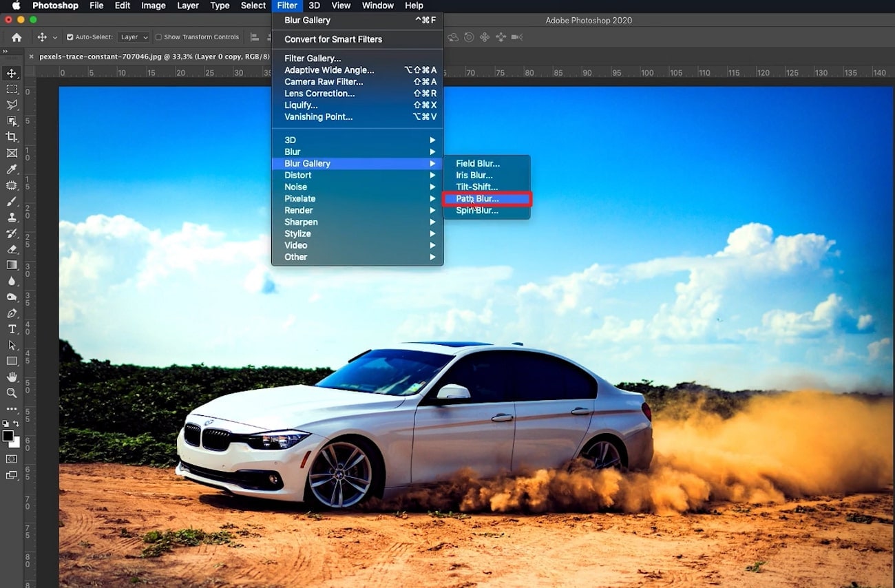Viewport: 895px width, 588px height.
Task: Select the History Brush tool
Action: [12, 233]
